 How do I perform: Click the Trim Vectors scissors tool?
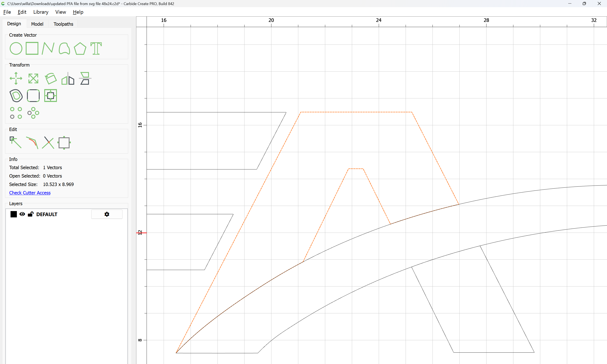(48, 143)
